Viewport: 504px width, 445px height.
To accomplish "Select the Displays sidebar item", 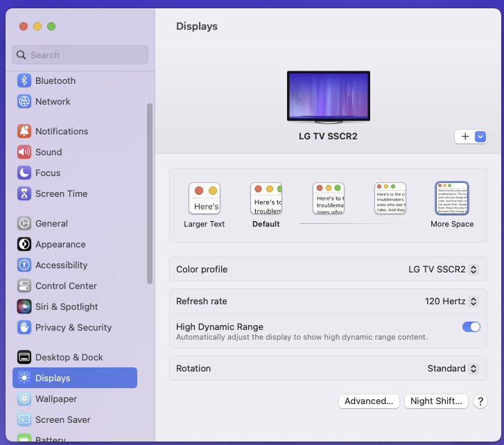I will point(75,378).
